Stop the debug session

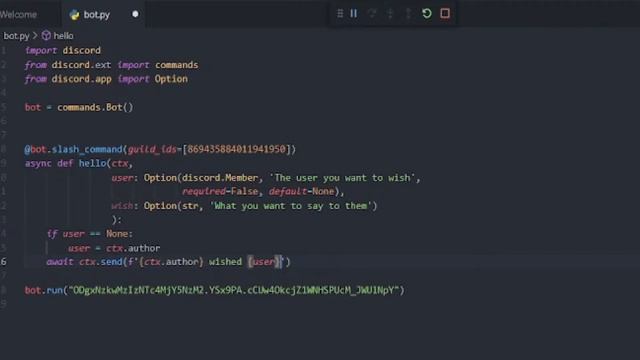[x=445, y=13]
